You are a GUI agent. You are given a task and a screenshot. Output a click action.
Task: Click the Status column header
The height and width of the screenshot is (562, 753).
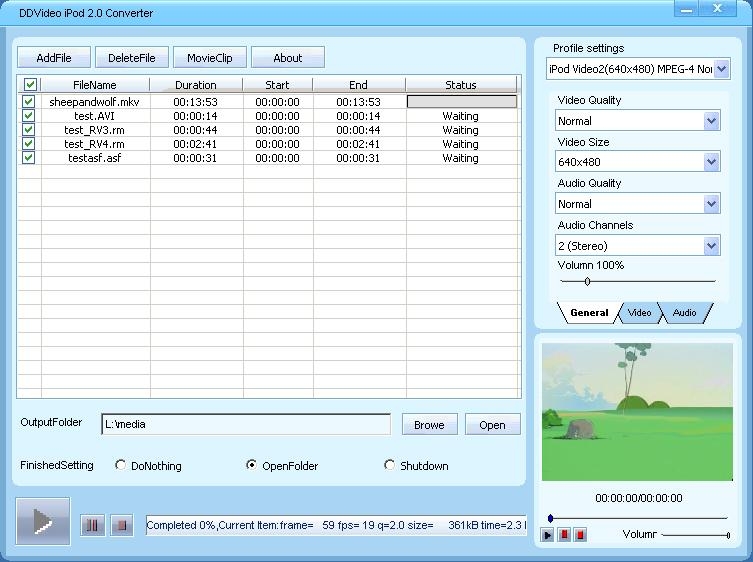pos(461,85)
